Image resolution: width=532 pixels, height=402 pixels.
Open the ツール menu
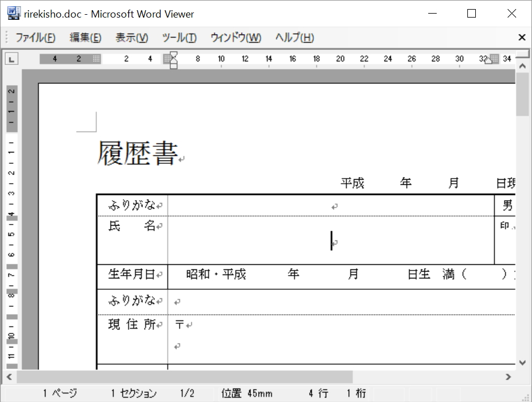coord(179,37)
